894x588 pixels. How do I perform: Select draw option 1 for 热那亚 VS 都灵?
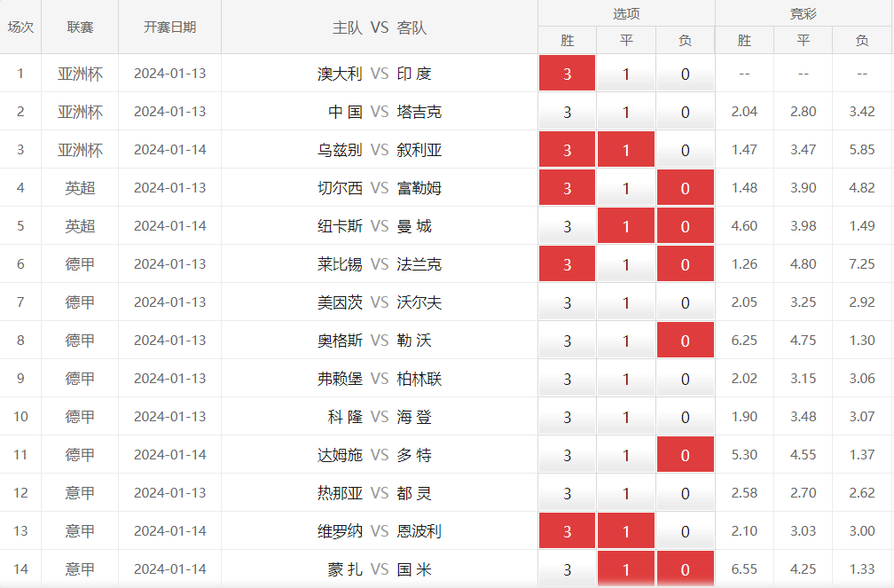tap(626, 493)
